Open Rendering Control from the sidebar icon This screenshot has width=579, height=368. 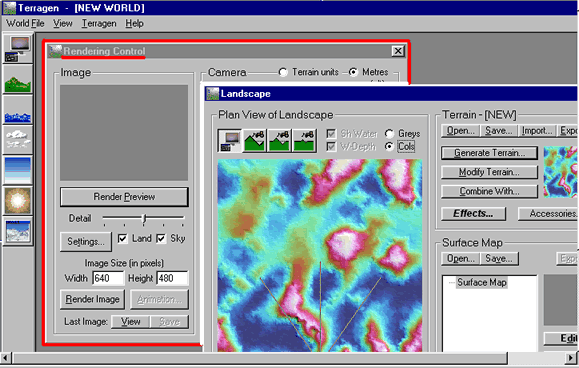coord(17,48)
